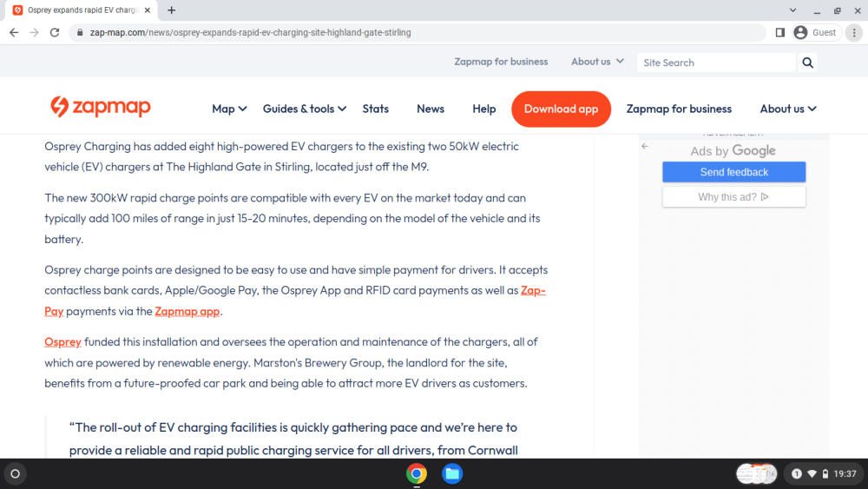Click the battery status icon

[x=825, y=473]
